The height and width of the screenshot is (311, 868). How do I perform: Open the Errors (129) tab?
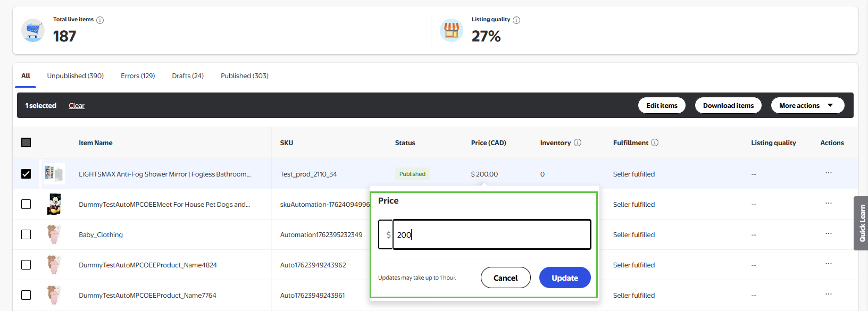click(138, 76)
